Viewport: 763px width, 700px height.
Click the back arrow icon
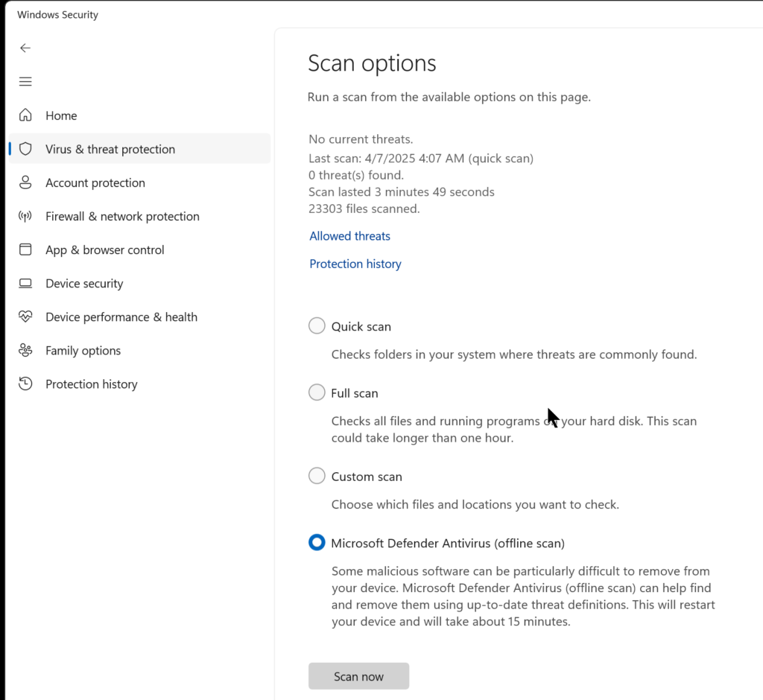pyautogui.click(x=25, y=48)
